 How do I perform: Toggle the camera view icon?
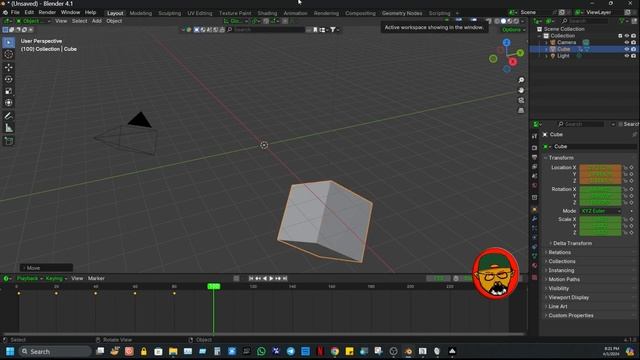pos(521,100)
